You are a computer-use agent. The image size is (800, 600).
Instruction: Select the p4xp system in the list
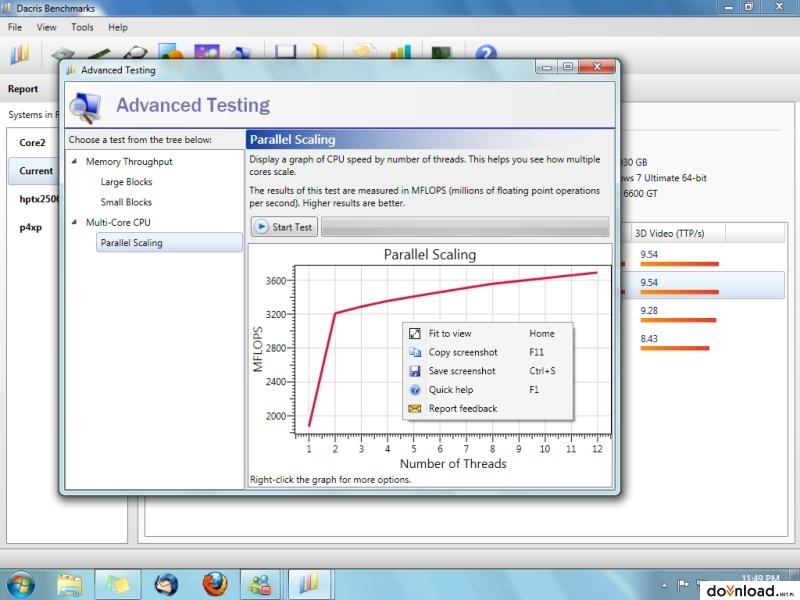[31, 228]
